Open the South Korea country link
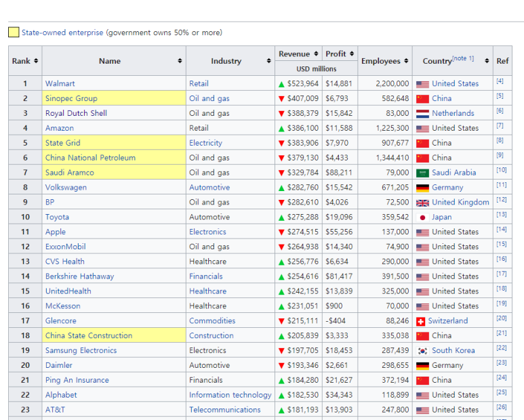This screenshot has height=420, width=524. (453, 350)
